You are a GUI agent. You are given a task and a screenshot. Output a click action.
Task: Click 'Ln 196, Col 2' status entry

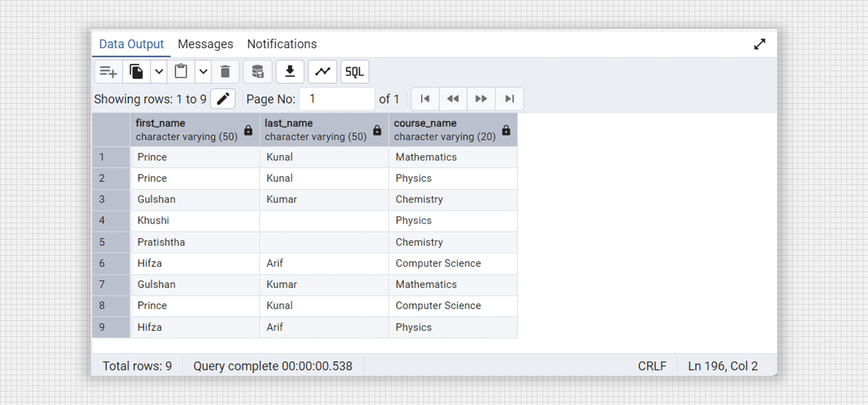click(x=723, y=366)
